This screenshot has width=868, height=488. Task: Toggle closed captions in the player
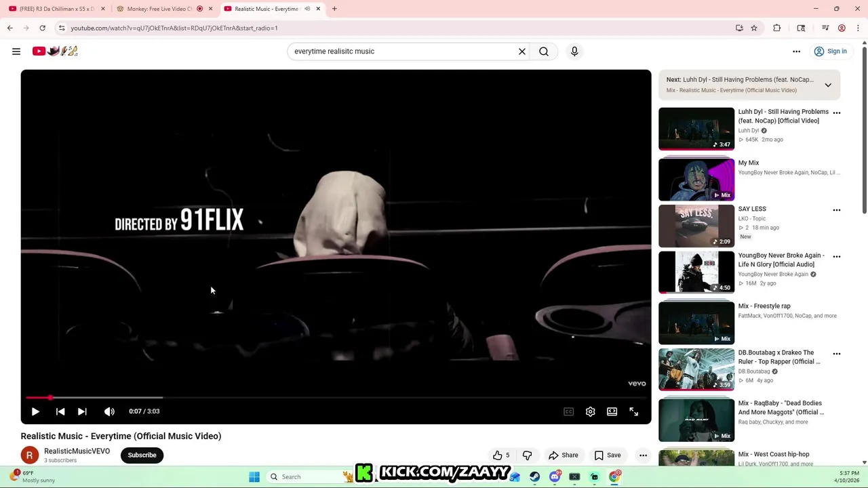(x=568, y=411)
